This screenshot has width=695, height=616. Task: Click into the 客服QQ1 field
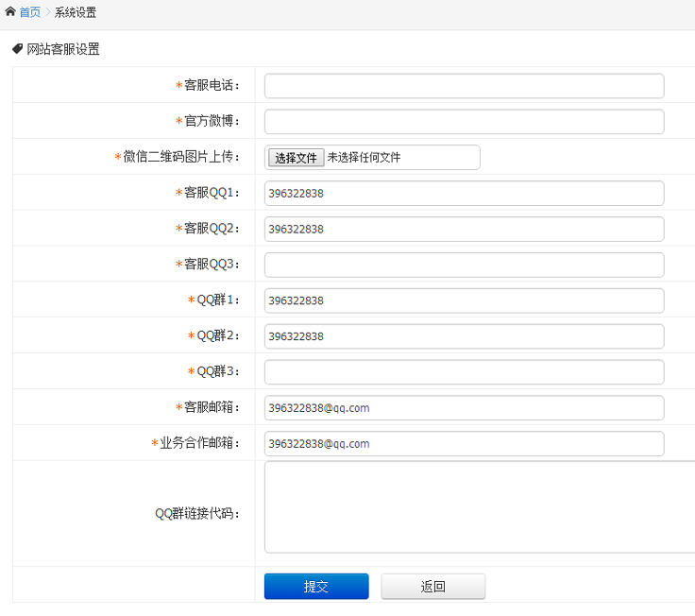(464, 194)
